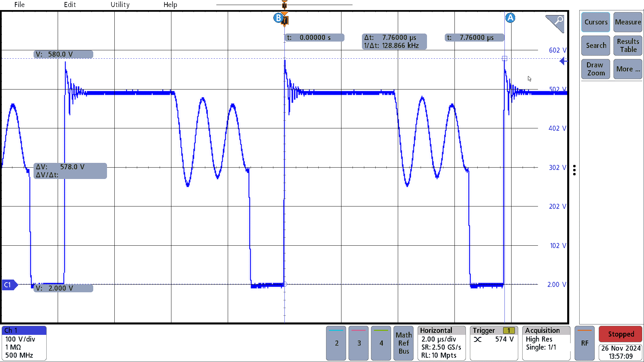Select channel 3 button
This screenshot has width=644, height=362.
point(359,343)
